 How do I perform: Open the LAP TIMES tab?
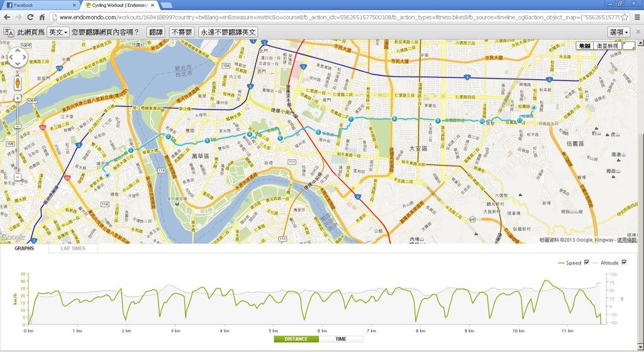pyautogui.click(x=73, y=248)
